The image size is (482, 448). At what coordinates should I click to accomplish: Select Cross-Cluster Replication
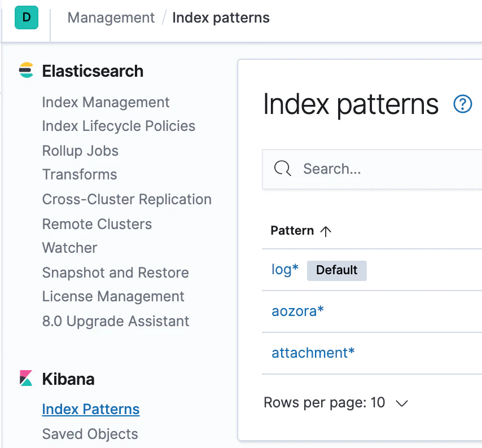coord(126,199)
